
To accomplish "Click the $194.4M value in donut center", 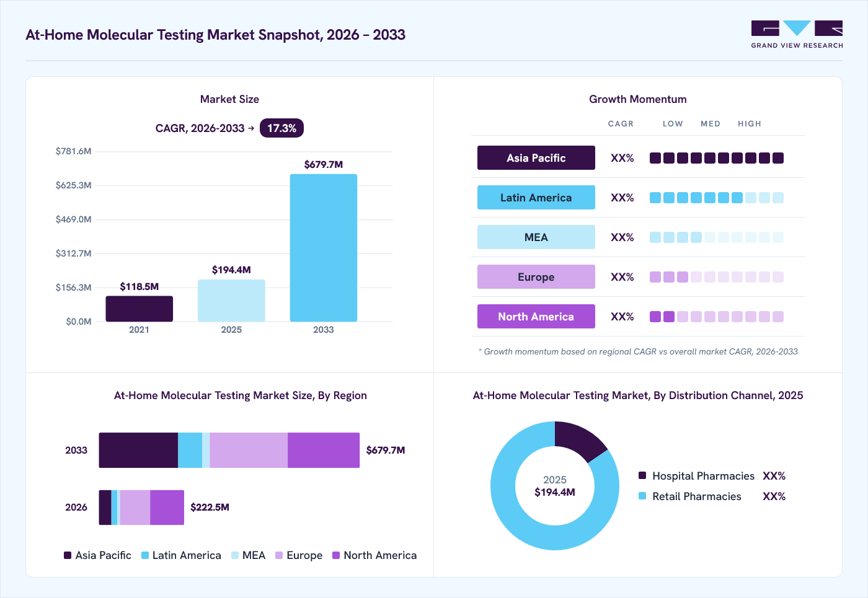I will pyautogui.click(x=555, y=492).
